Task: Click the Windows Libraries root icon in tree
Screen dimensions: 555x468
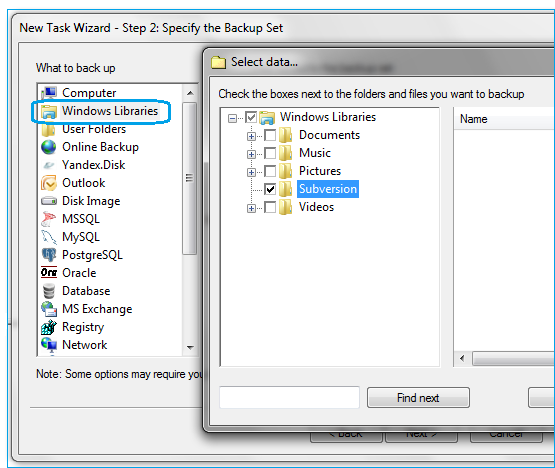Action: (267, 118)
